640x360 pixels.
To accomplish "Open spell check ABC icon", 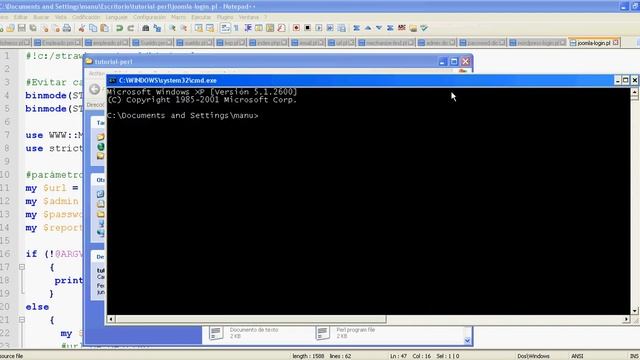I will [x=402, y=28].
